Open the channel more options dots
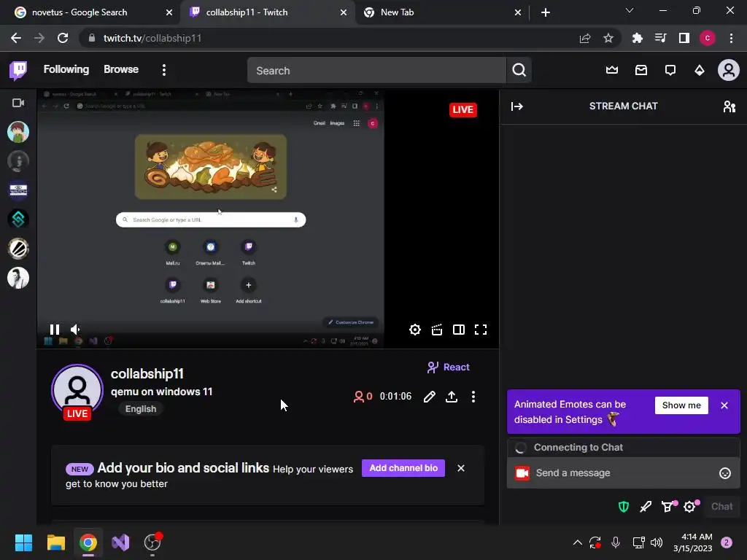This screenshot has height=560, width=747. pos(473,397)
